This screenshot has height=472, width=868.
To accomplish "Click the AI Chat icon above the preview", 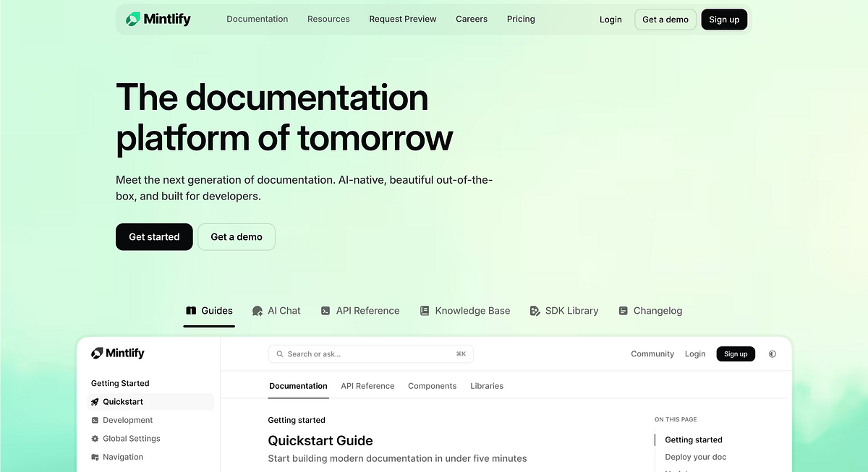I will 257,310.
